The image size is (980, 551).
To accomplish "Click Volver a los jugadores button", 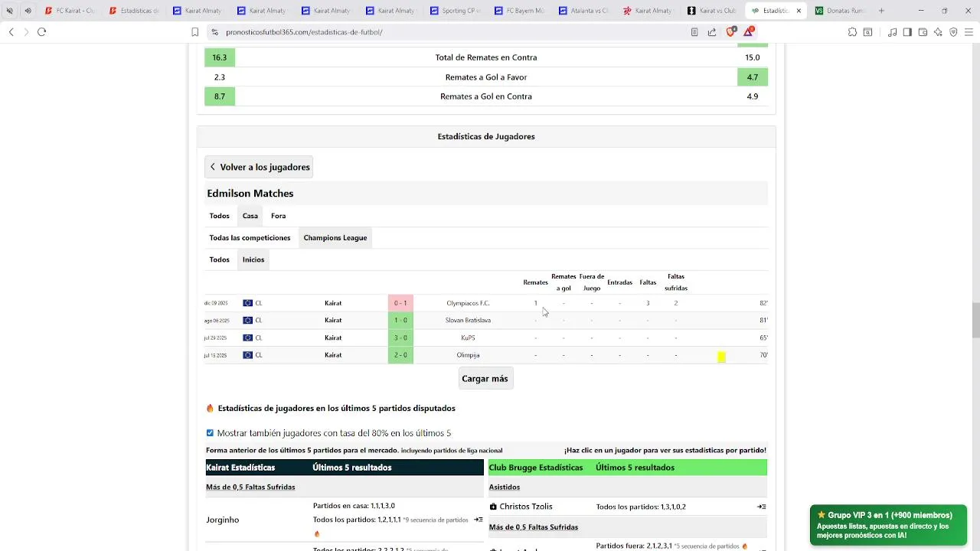I will pyautogui.click(x=259, y=167).
